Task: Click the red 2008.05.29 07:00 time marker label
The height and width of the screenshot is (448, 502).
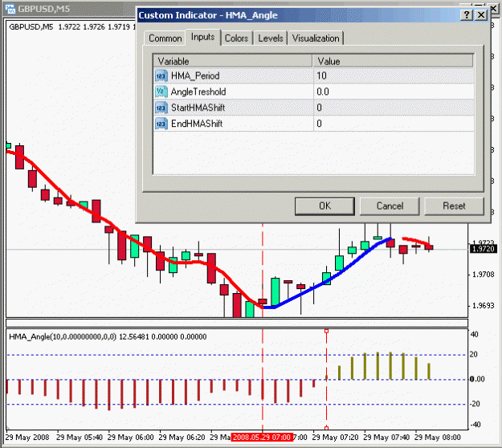Action: pos(261,437)
